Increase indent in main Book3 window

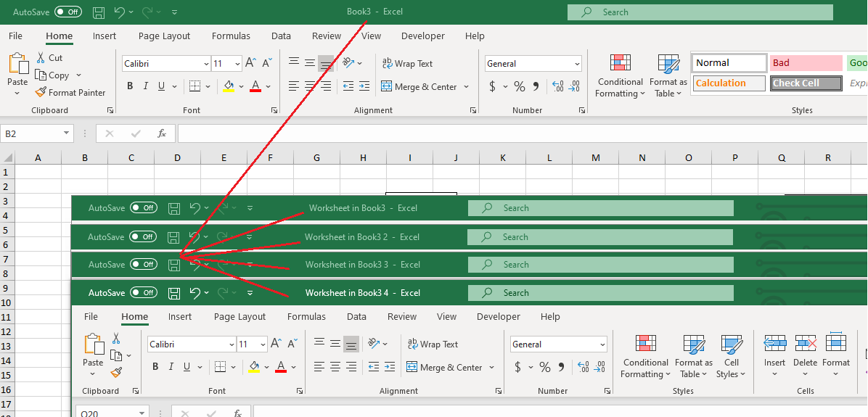(x=364, y=86)
